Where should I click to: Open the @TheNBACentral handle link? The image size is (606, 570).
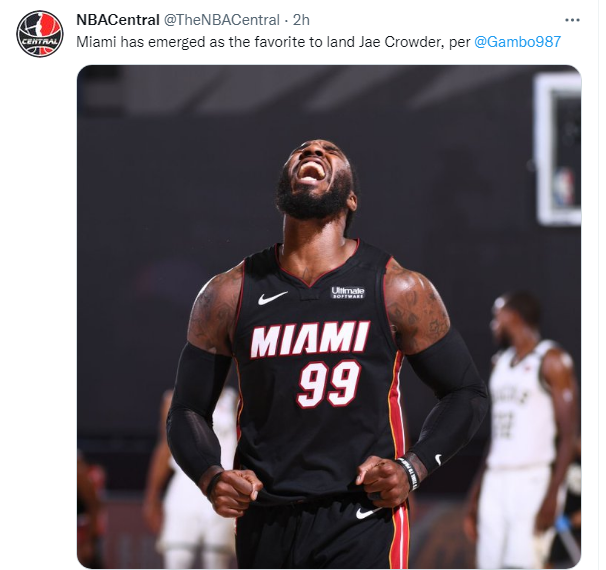click(222, 20)
